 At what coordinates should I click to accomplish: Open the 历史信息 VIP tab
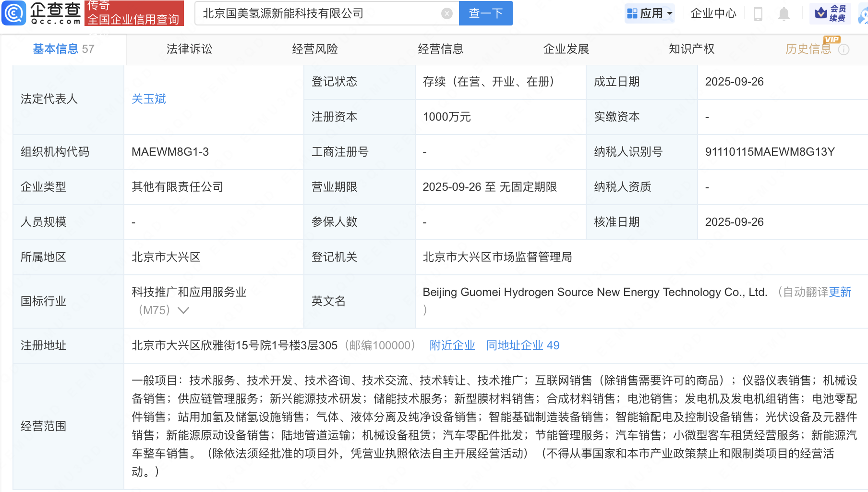[808, 49]
